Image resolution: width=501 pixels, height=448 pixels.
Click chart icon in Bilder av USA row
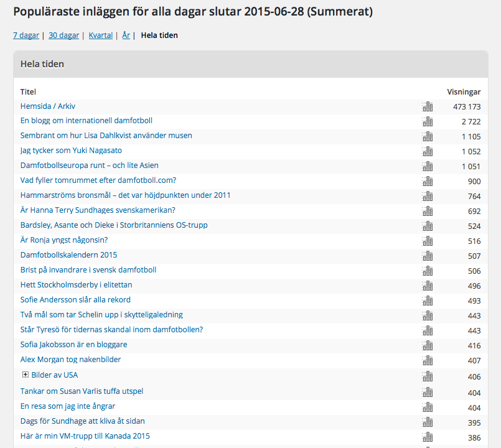click(x=427, y=376)
